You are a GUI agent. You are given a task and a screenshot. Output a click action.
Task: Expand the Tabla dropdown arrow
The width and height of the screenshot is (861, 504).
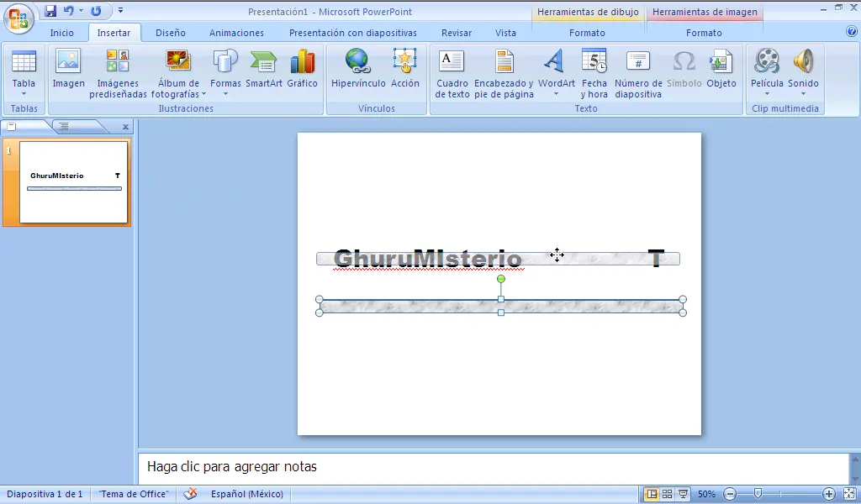(24, 94)
